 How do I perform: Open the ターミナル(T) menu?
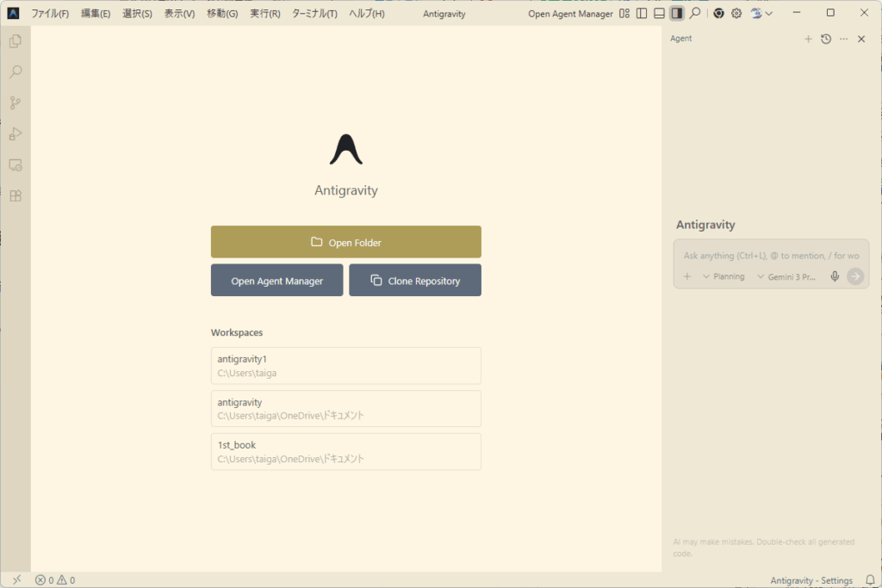314,14
